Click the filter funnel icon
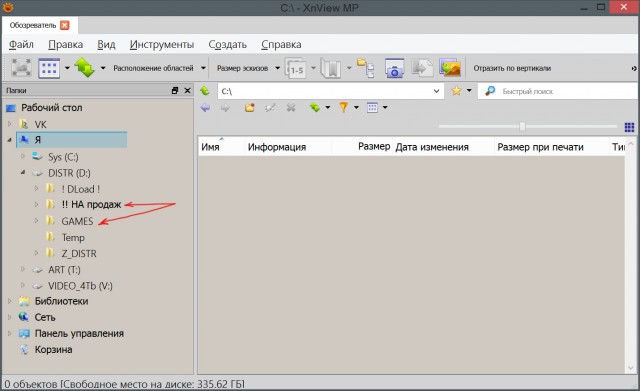The image size is (640, 391). coord(343,107)
